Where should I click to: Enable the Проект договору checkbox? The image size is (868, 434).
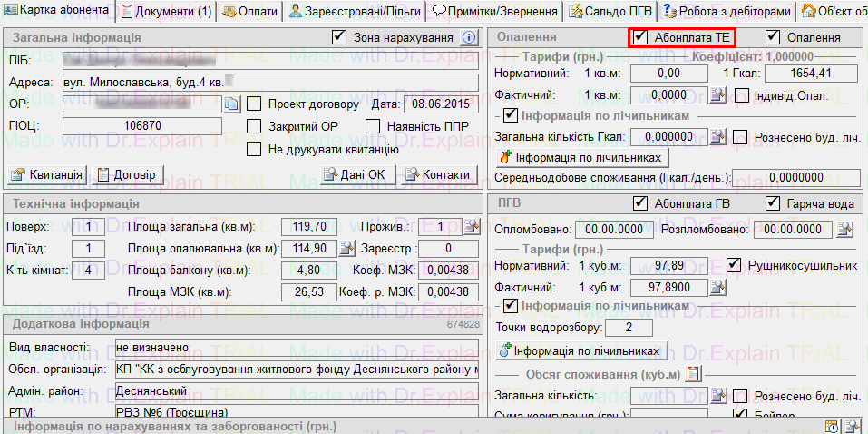tap(254, 104)
